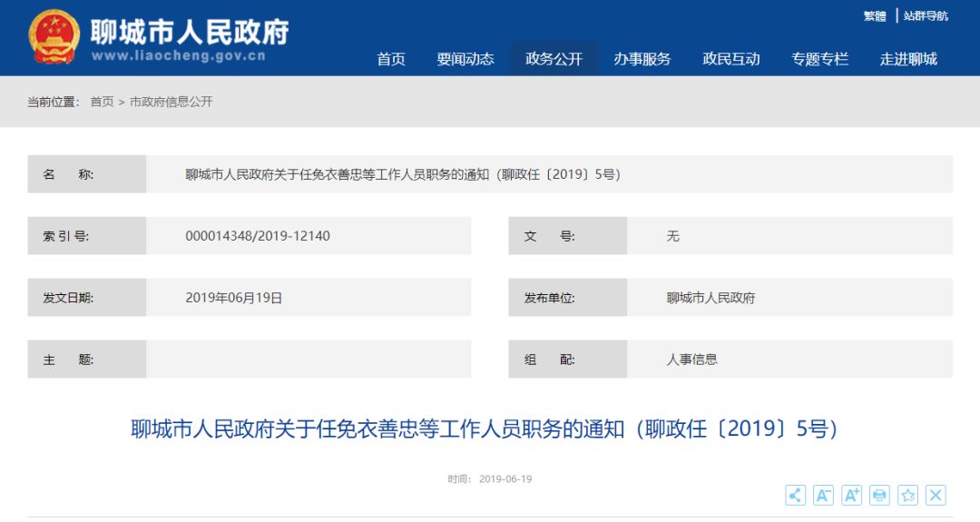Open the 首页 navigation tab
This screenshot has height=522, width=980.
(391, 59)
